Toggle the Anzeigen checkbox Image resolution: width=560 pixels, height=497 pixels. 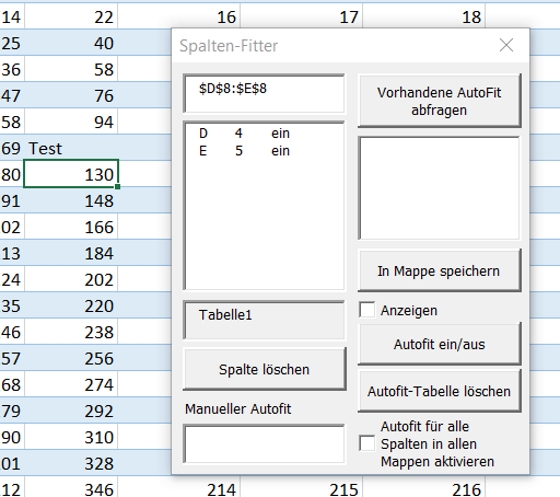[367, 310]
